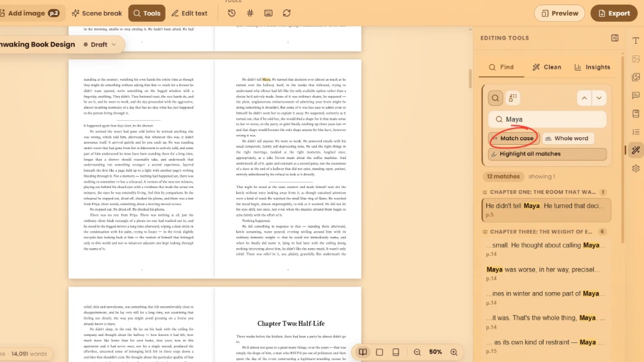The image size is (644, 362).
Task: Open result "He thought about calling Maya"
Action: click(546, 249)
